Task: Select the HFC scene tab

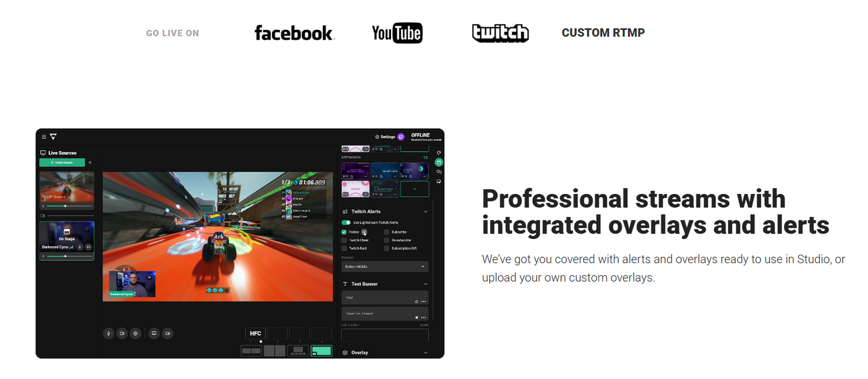Action: [255, 333]
